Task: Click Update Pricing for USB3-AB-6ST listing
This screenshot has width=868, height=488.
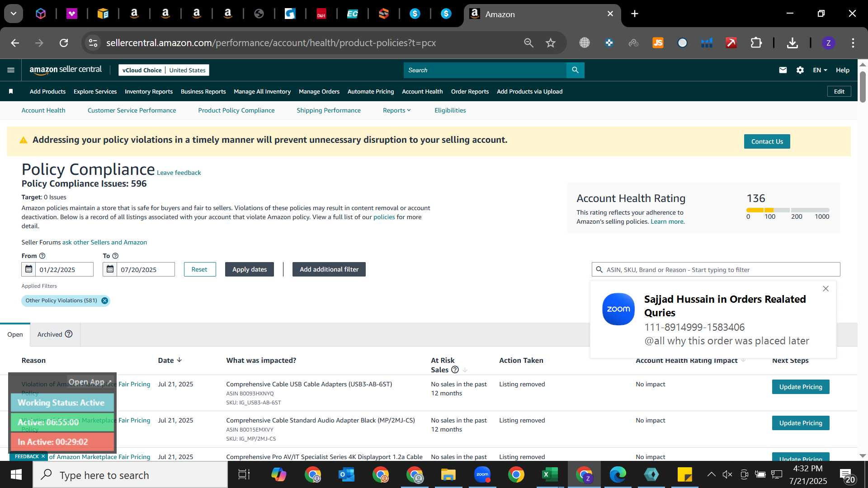Action: (x=801, y=387)
